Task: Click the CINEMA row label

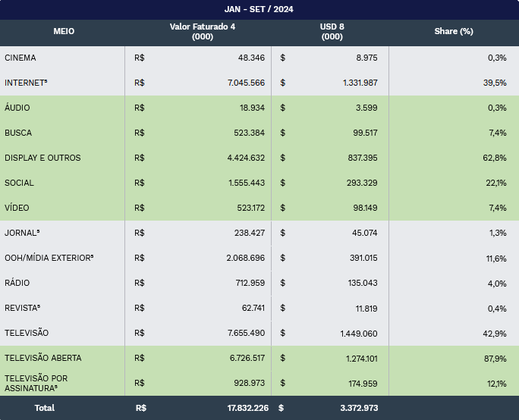Action: (20, 58)
